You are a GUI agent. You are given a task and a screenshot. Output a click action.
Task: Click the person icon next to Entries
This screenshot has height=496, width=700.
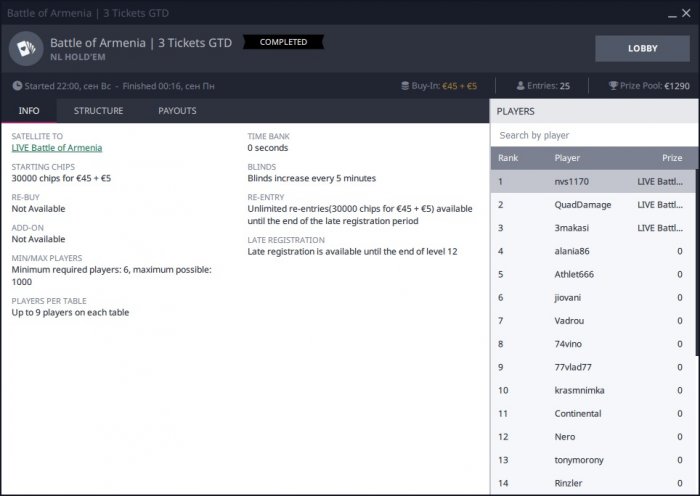pyautogui.click(x=520, y=86)
